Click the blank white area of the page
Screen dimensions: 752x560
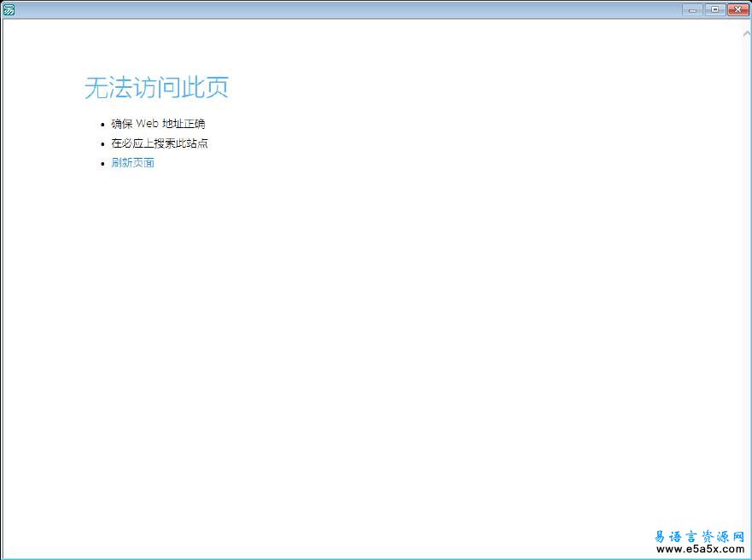click(x=384, y=341)
